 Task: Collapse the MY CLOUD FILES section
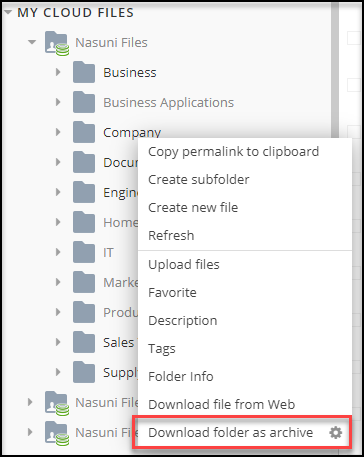click(x=8, y=13)
